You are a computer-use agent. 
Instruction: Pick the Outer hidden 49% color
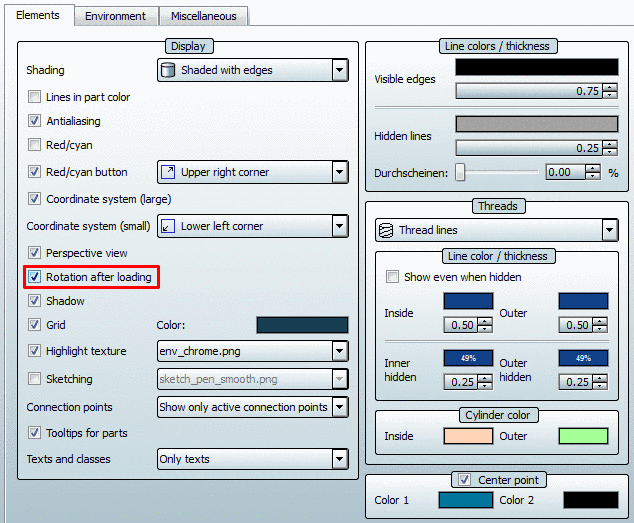click(x=583, y=358)
